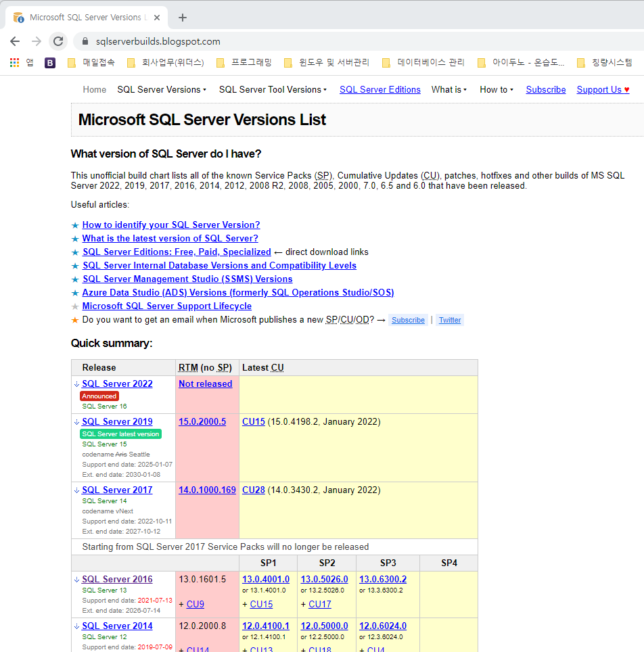Viewport: 644px width, 652px height.
Task: Open Microsoft SQL Server Support Lifecycle link
Action: (x=167, y=306)
